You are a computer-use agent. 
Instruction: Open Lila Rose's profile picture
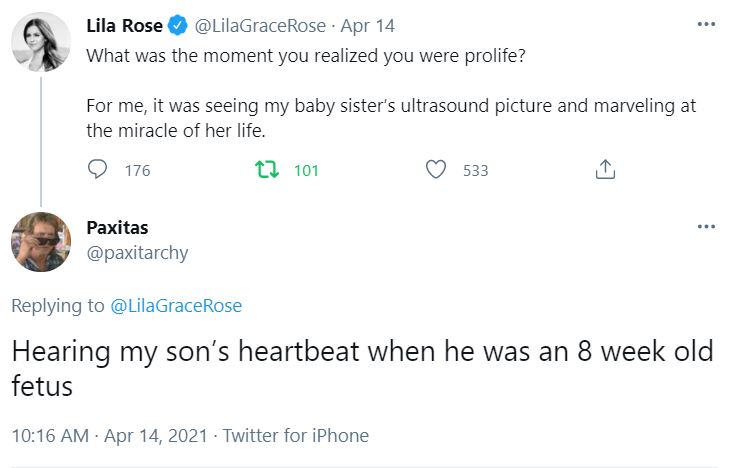(x=41, y=43)
